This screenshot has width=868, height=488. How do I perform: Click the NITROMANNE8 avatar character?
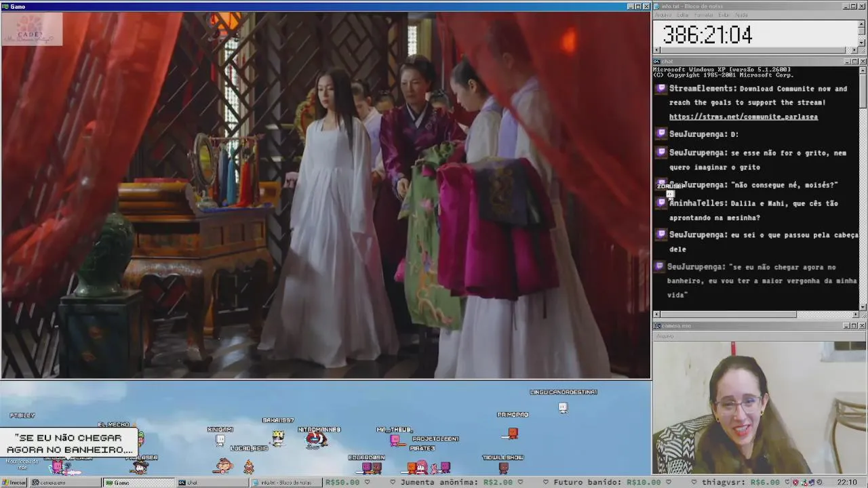(316, 441)
